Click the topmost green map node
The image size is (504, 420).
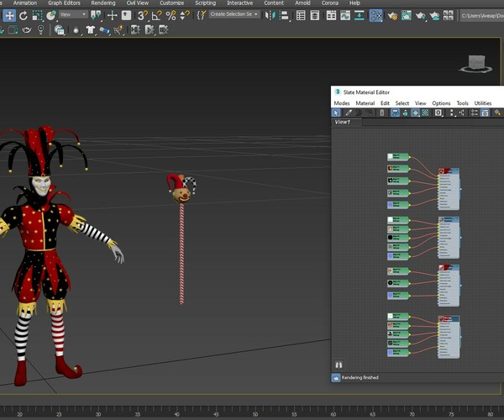pos(398,157)
